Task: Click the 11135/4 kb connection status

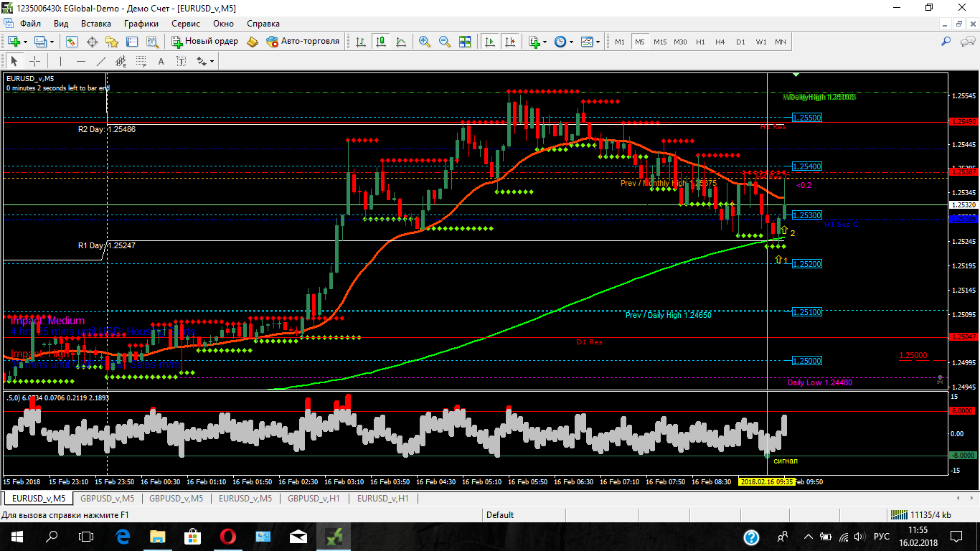Action: [x=920, y=514]
